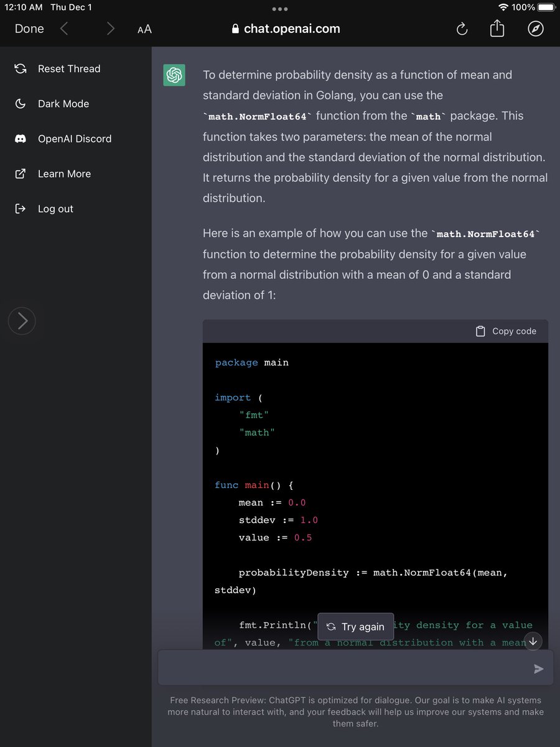Open in Safari via compass icon

pos(536,29)
